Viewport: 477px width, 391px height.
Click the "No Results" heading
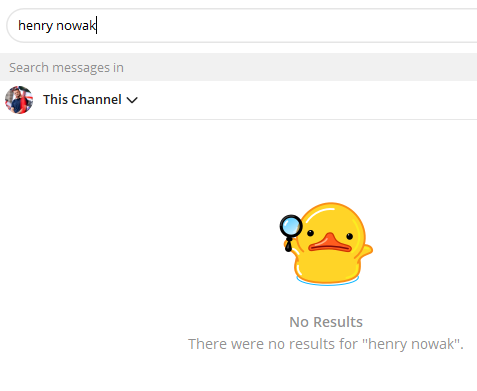tap(326, 322)
